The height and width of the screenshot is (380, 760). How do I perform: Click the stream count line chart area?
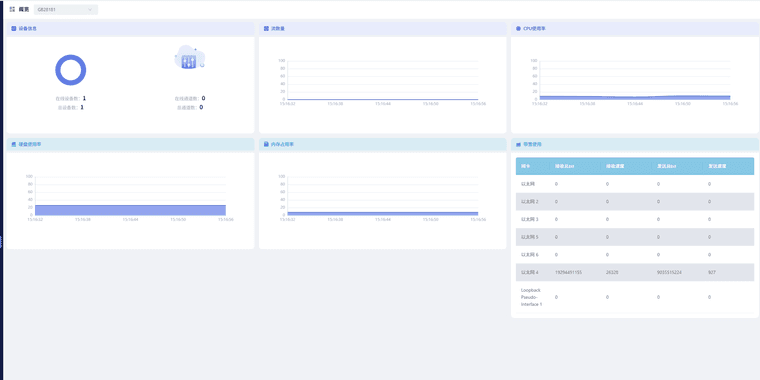coord(383,80)
